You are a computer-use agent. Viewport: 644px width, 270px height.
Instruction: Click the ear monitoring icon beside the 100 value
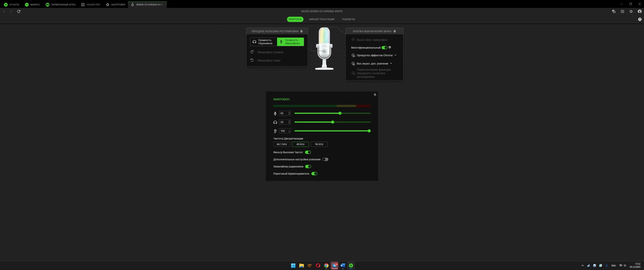275,131
